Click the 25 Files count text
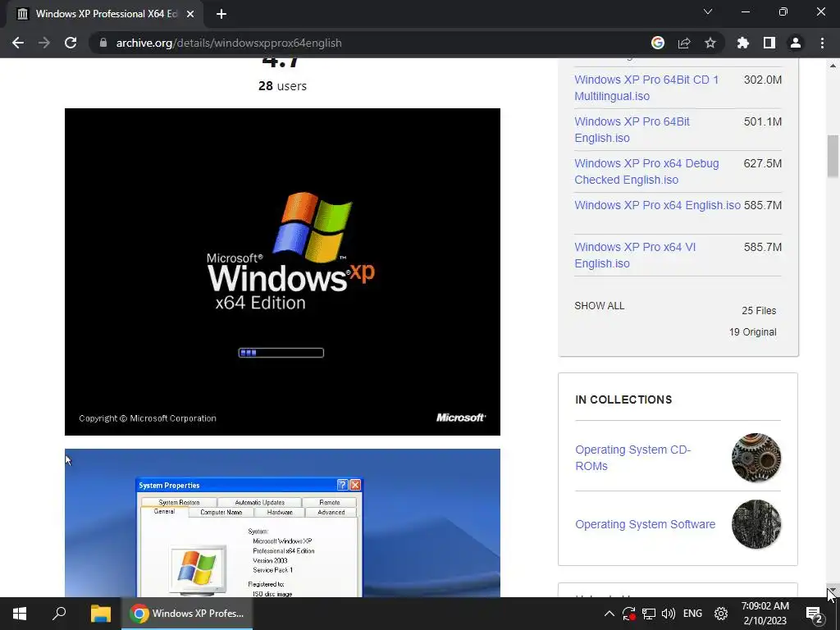Screen dimensions: 840x630 pos(759,311)
